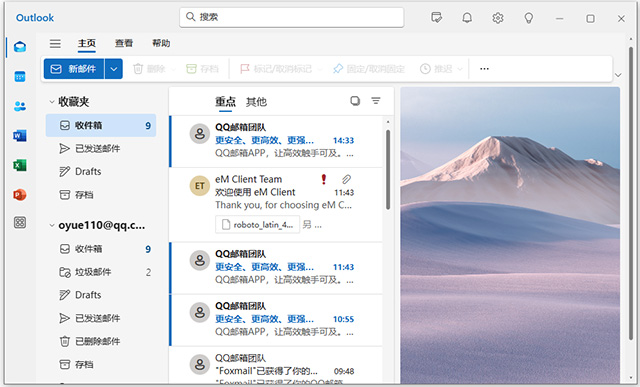Open the 已删除邮件 deleted items folder
This screenshot has width=640, height=387.
click(x=101, y=341)
